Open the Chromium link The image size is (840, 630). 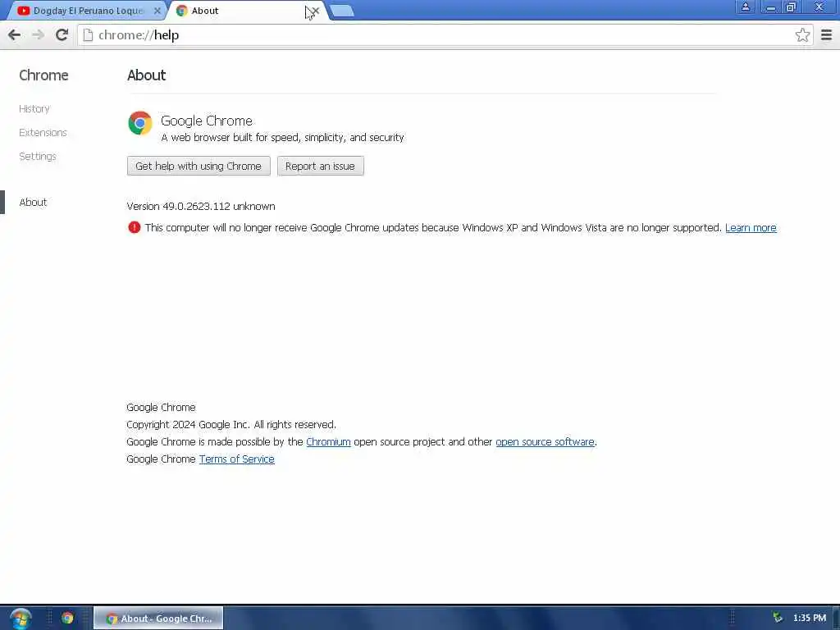point(328,442)
